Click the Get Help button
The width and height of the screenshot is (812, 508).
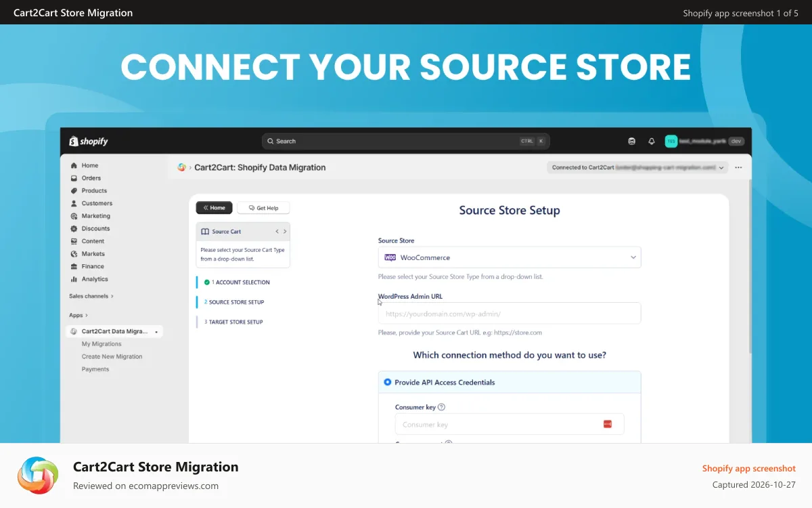tap(263, 208)
